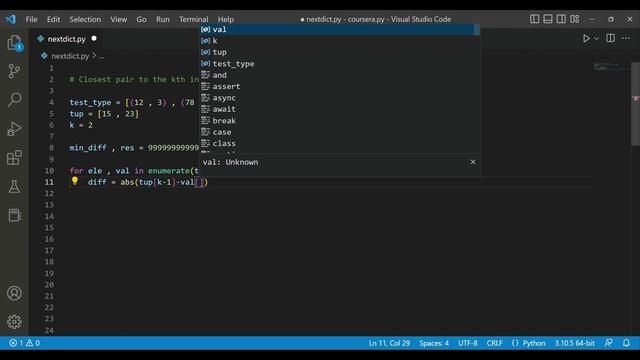This screenshot has height=360, width=640.
Task: Click 'Spaces: 4' indentation setting
Action: tap(434, 343)
